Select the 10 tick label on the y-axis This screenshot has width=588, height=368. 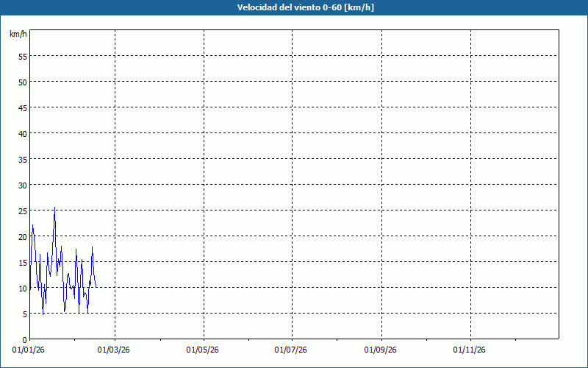22,288
